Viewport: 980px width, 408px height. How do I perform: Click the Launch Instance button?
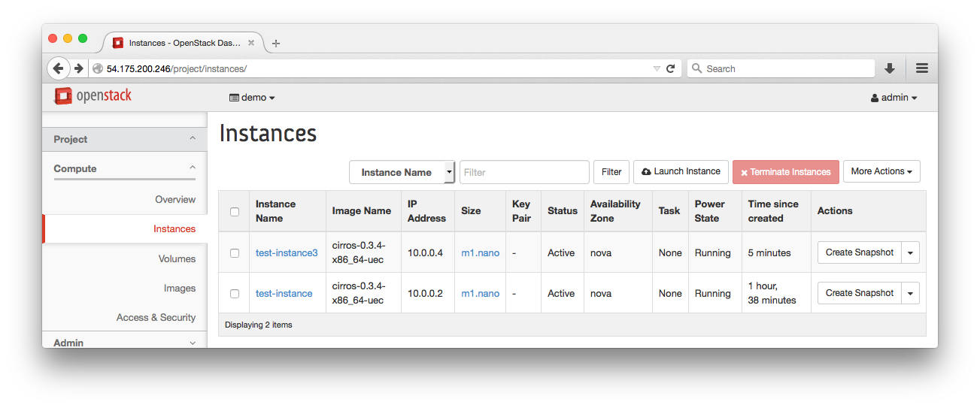(681, 171)
